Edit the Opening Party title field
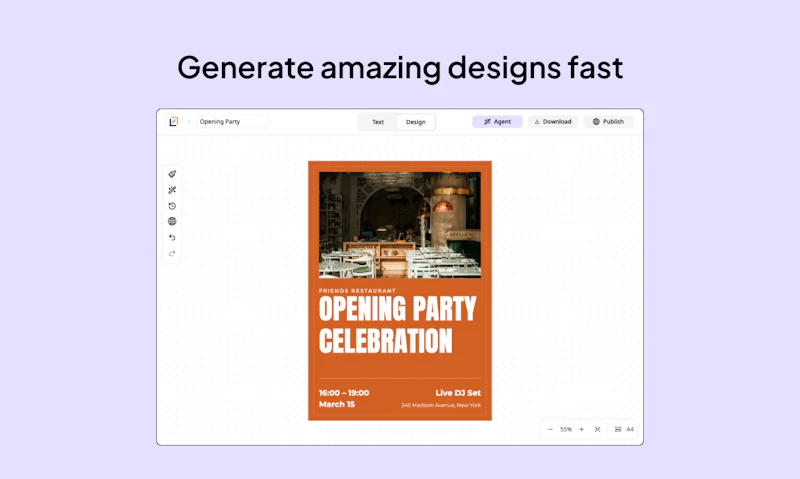The width and height of the screenshot is (800, 479). (x=233, y=121)
